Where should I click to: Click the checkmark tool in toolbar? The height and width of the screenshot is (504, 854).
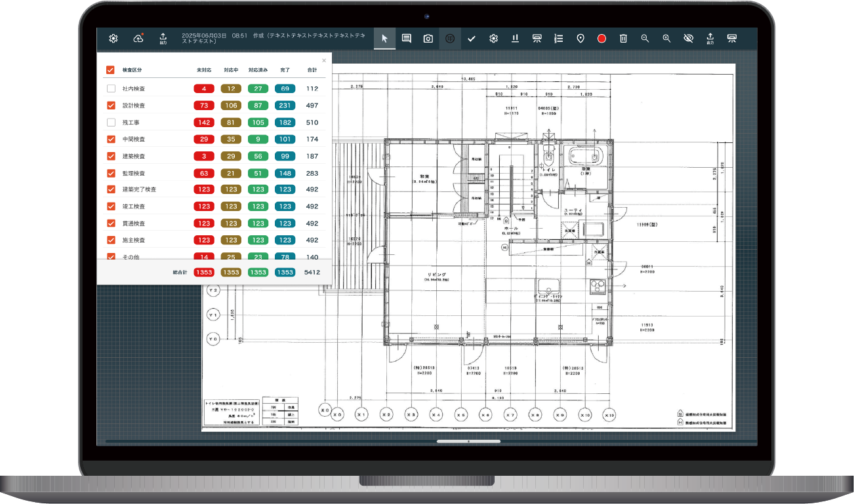(x=472, y=39)
